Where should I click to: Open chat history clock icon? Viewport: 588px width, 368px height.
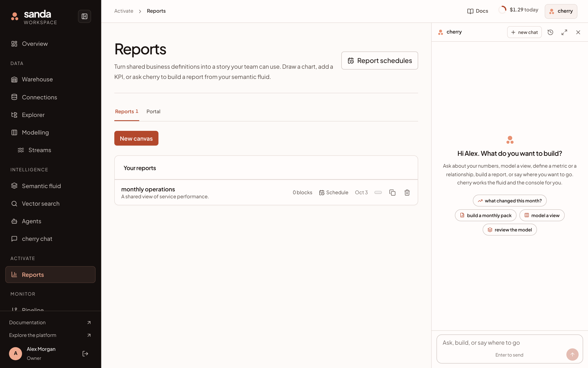tap(550, 32)
